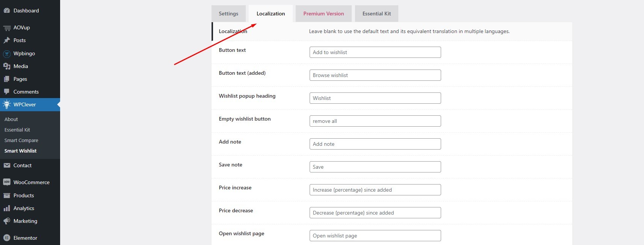Click the WooCommerce logo icon
644x245 pixels.
(7, 182)
